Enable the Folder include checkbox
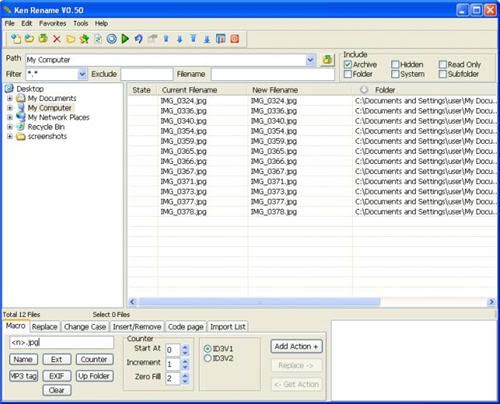500x404 pixels. coord(348,74)
